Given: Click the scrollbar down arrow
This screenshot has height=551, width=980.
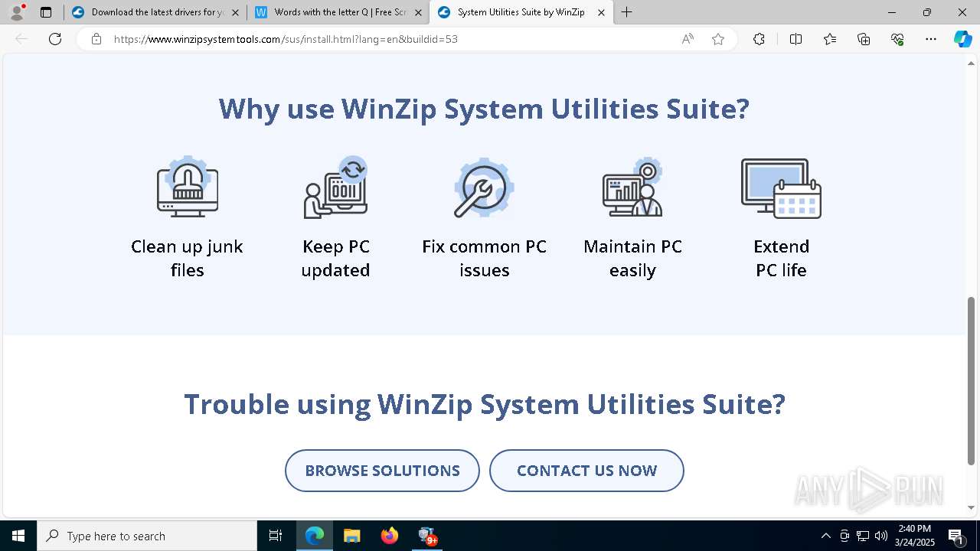Looking at the screenshot, I should point(972,508).
